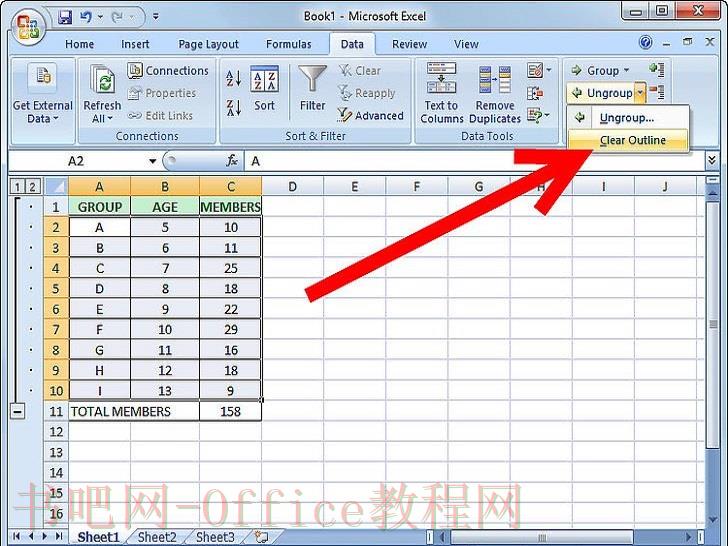Open the View tab
728x546 pixels.
[466, 44]
